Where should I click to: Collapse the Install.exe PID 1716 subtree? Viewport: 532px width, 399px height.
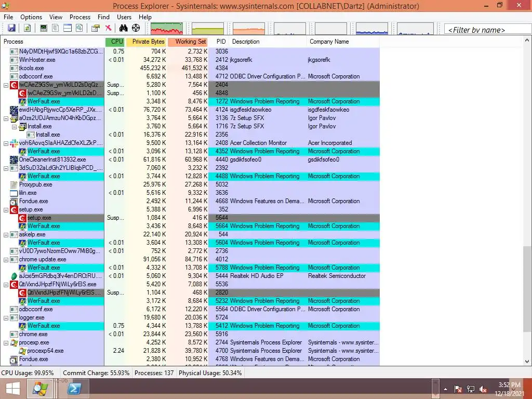click(14, 127)
